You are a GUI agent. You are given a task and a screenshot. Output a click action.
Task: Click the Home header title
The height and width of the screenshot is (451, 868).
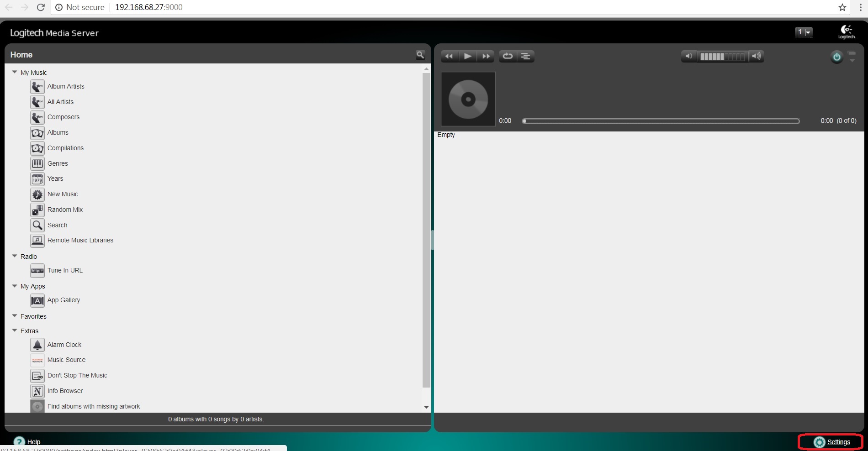pos(21,55)
